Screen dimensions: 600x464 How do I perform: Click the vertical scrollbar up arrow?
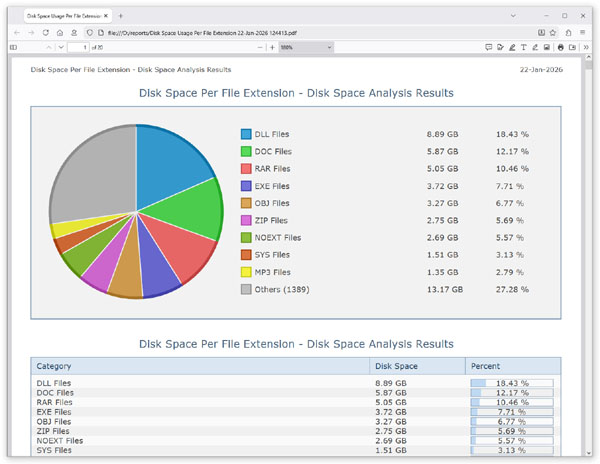click(589, 57)
